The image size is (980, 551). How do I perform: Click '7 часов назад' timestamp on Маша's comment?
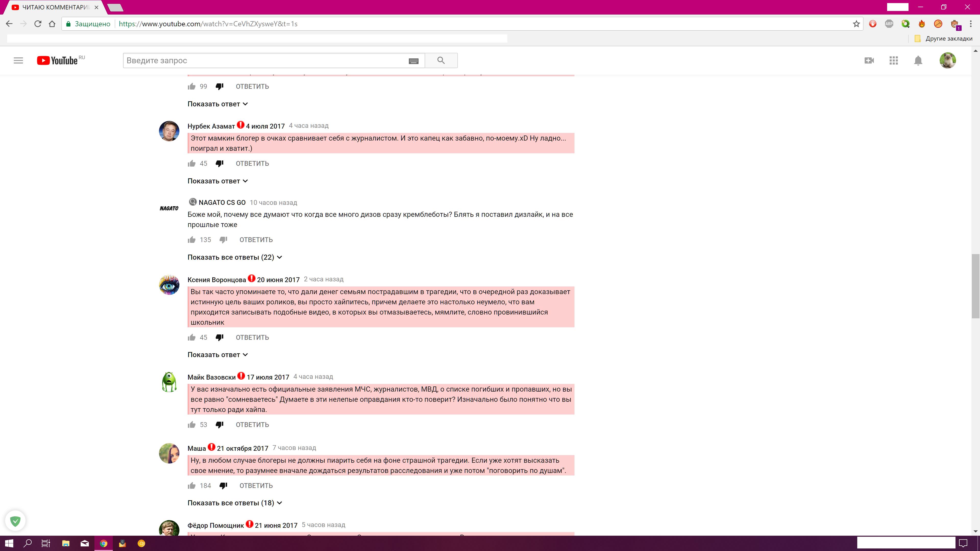294,448
